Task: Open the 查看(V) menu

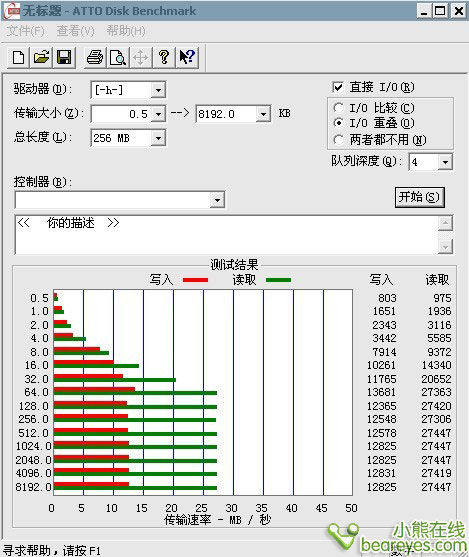Action: [76, 31]
